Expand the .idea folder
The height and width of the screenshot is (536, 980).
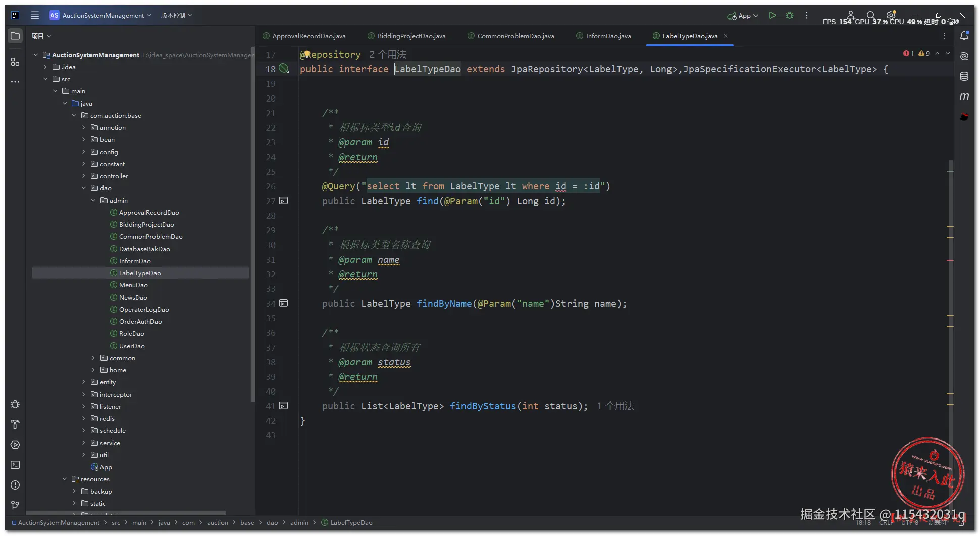click(45, 67)
